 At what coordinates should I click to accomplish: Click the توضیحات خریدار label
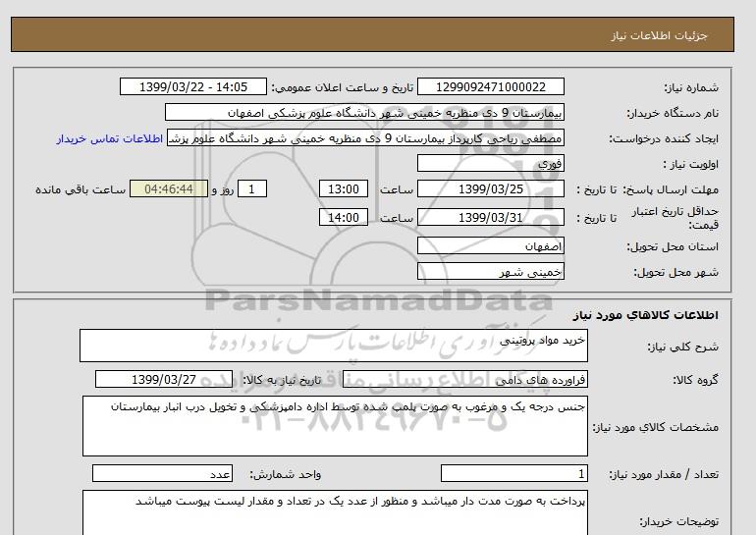(x=678, y=521)
